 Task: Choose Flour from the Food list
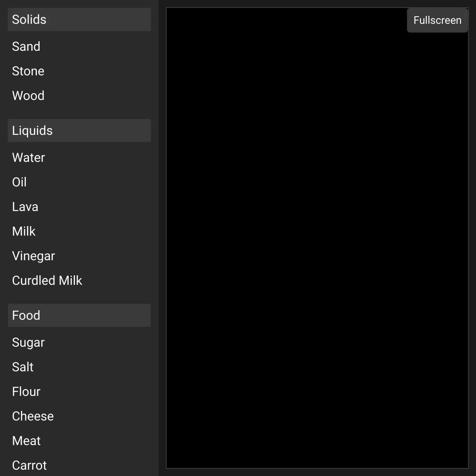[x=79, y=392]
